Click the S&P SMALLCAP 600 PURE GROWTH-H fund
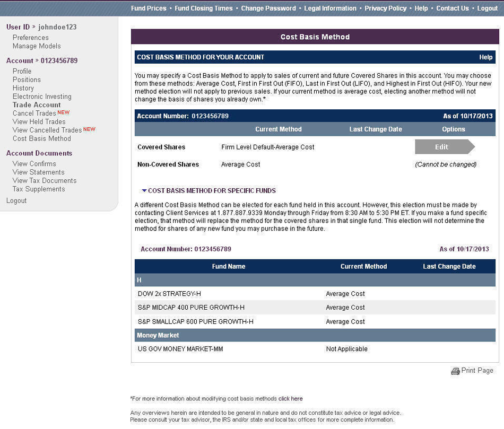 [195, 322]
